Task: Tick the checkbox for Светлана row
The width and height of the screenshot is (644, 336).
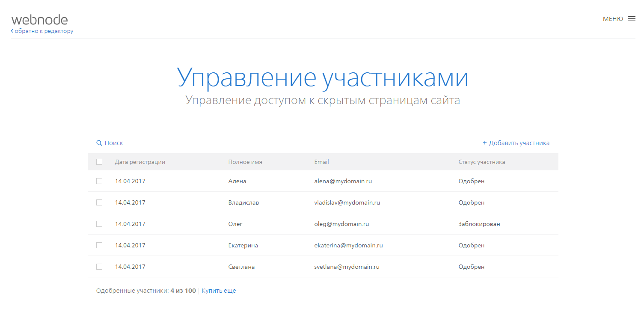Action: (99, 267)
